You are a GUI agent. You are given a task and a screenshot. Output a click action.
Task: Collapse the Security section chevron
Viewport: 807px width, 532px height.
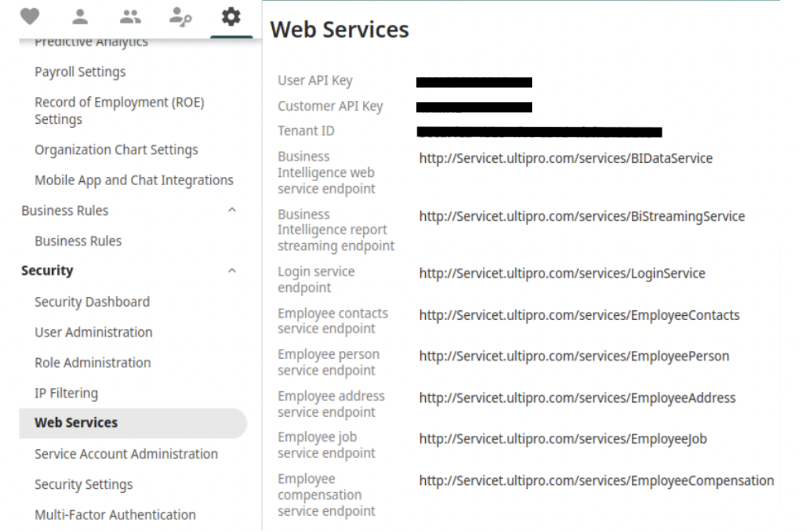tap(232, 271)
